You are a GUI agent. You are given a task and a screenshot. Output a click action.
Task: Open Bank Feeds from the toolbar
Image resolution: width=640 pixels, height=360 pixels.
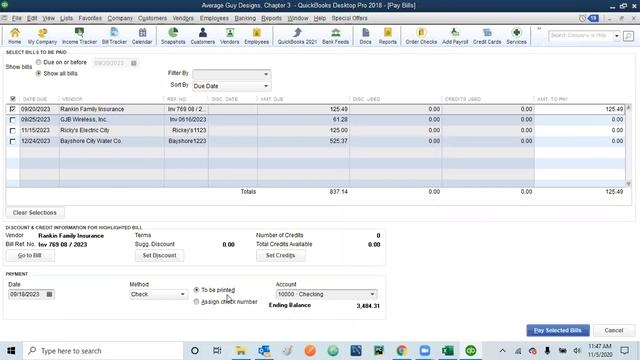[x=336, y=36]
